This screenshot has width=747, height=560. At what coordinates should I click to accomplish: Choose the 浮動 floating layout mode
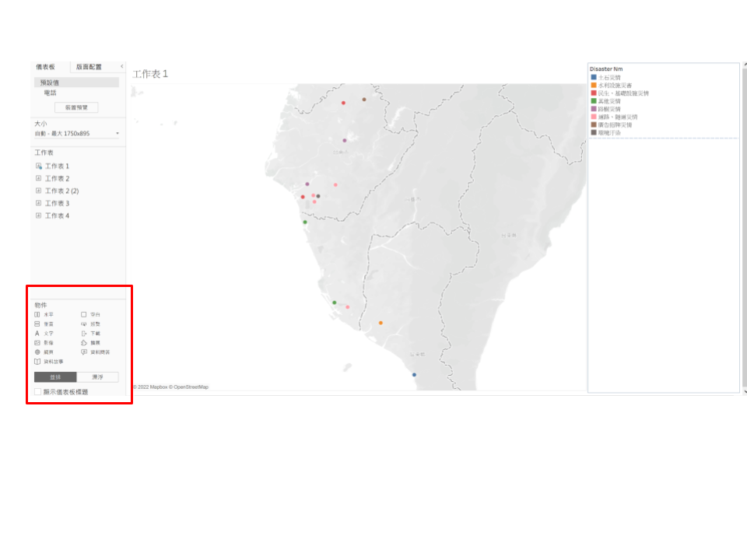pyautogui.click(x=97, y=377)
